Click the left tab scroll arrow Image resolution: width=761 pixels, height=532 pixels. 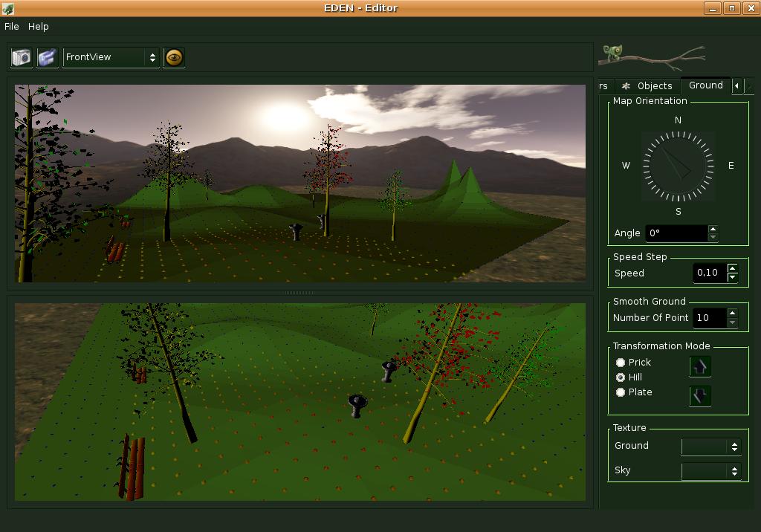(x=736, y=86)
